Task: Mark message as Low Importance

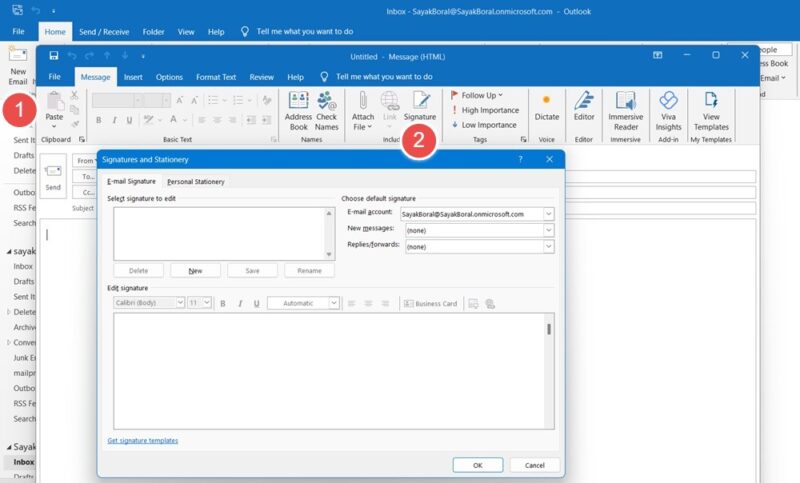Action: point(484,125)
